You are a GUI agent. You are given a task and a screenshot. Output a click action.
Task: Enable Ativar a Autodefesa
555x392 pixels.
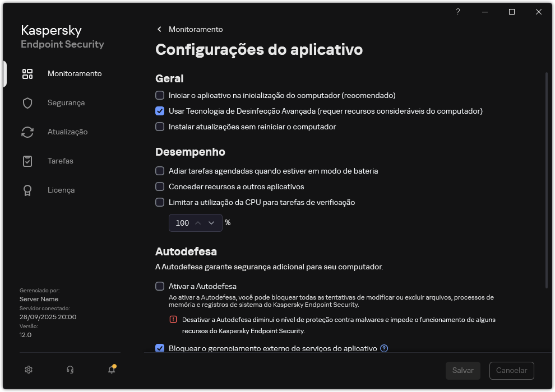click(160, 286)
